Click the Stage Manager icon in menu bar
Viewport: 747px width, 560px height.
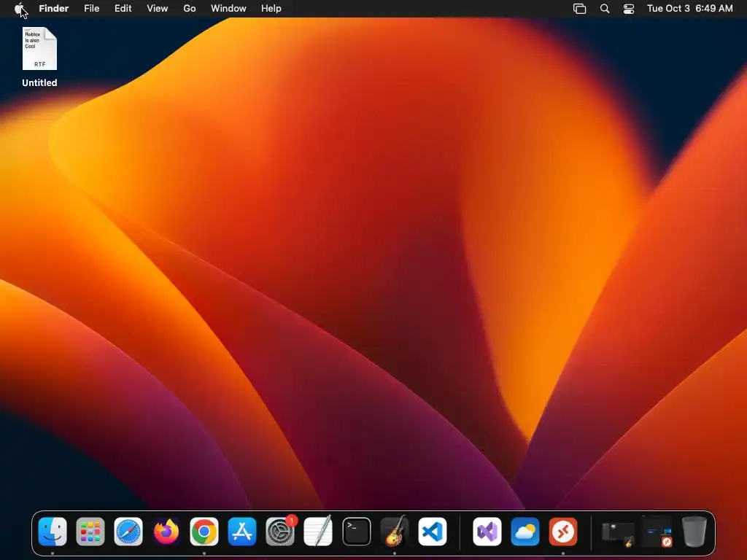pyautogui.click(x=579, y=9)
